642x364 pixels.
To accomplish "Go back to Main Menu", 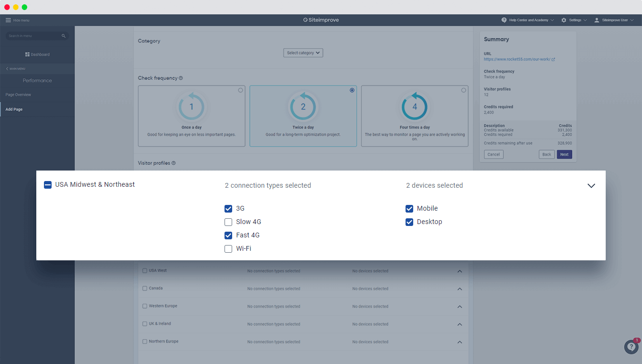I will 16,69.
